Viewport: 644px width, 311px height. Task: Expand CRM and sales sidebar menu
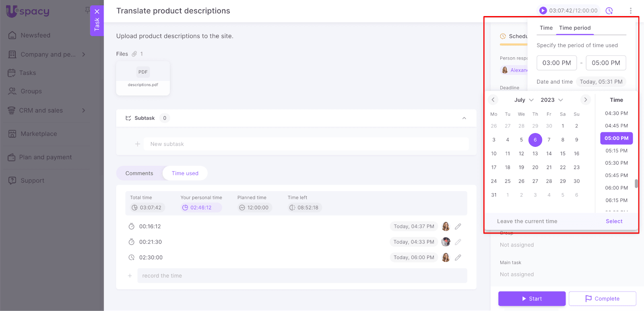coord(84,110)
